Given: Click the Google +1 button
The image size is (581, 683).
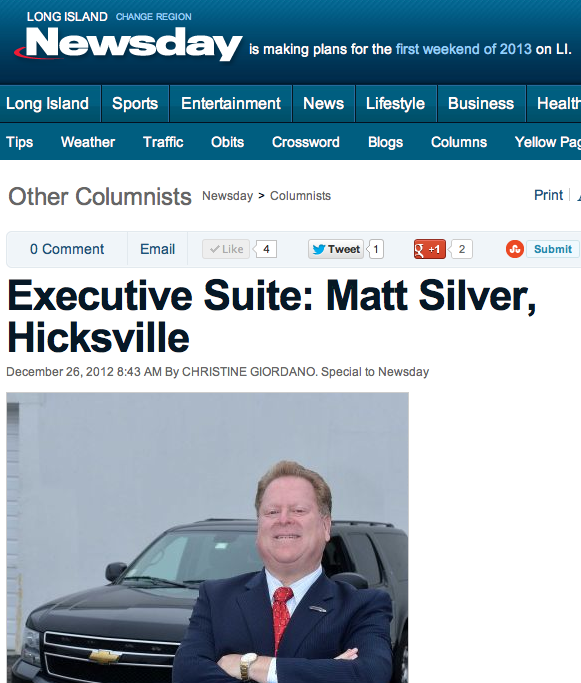Looking at the screenshot, I should (429, 249).
